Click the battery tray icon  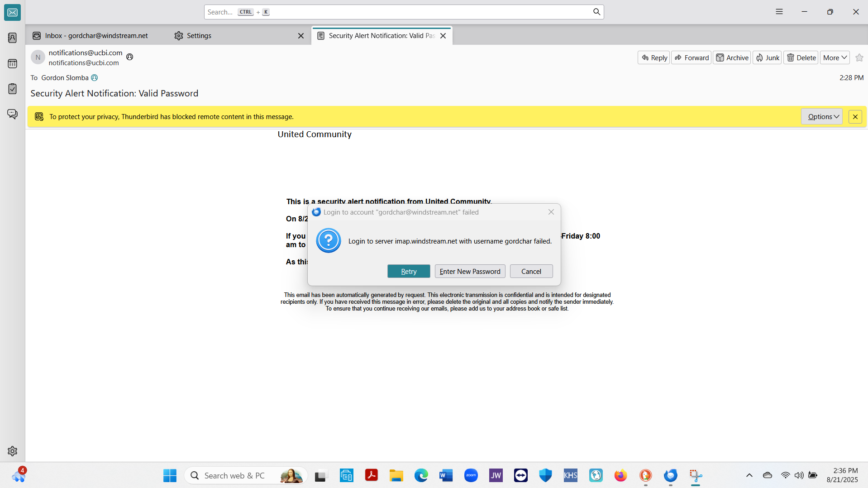813,475
